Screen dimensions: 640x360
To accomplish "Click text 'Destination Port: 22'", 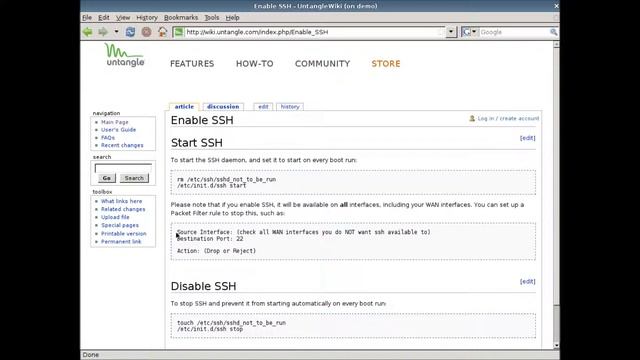I will [x=210, y=238].
